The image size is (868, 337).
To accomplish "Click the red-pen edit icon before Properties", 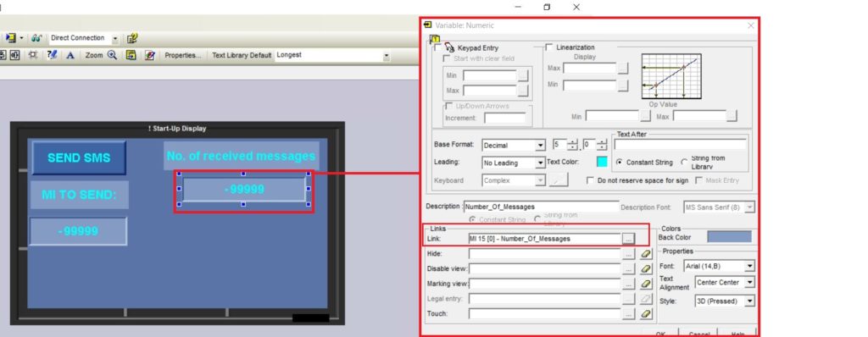I will pos(149,55).
